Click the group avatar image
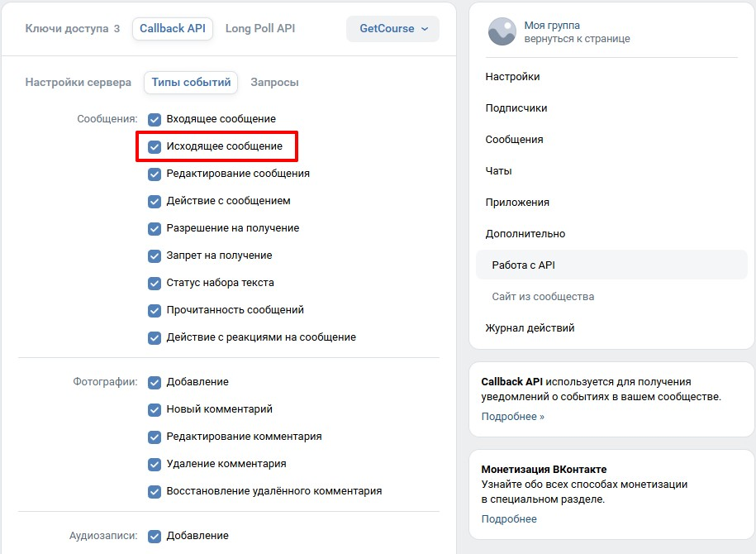The height and width of the screenshot is (554, 756). (502, 31)
